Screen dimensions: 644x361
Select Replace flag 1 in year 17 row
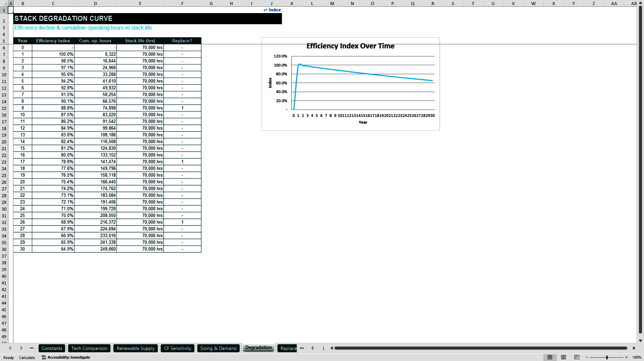coord(182,161)
